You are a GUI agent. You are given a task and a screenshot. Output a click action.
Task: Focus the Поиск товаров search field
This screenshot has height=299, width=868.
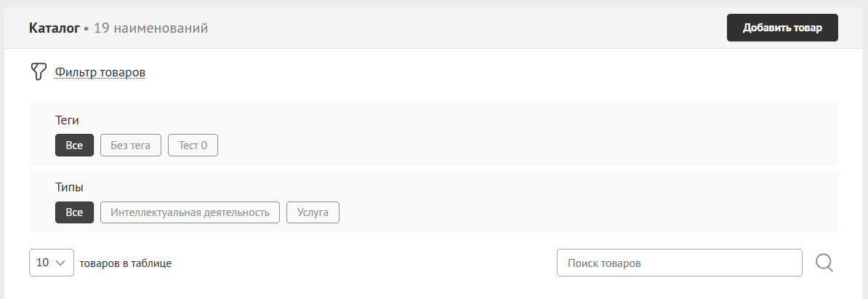679,263
